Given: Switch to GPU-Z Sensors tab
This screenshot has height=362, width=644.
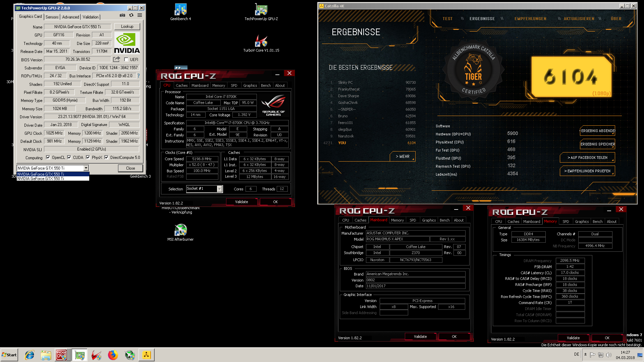Looking at the screenshot, I should point(52,17).
